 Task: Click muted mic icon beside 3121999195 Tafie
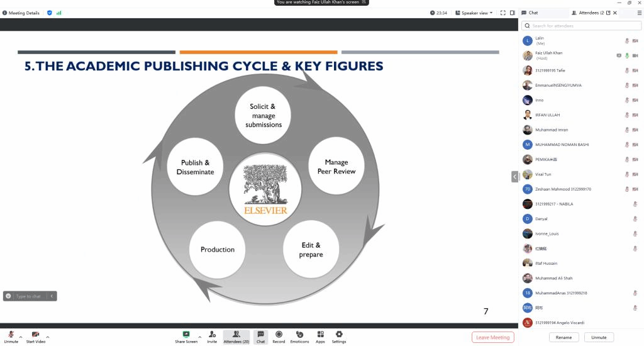tap(627, 70)
